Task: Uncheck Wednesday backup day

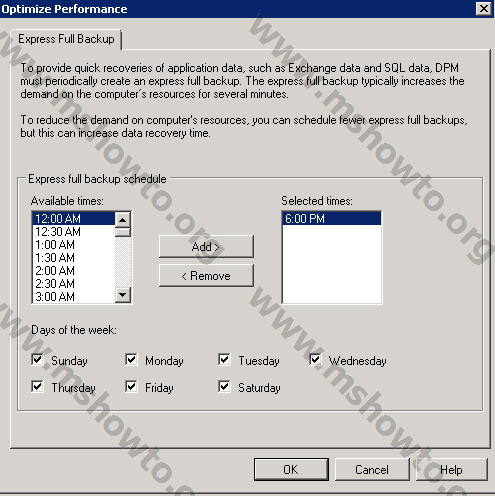Action: coord(315,360)
